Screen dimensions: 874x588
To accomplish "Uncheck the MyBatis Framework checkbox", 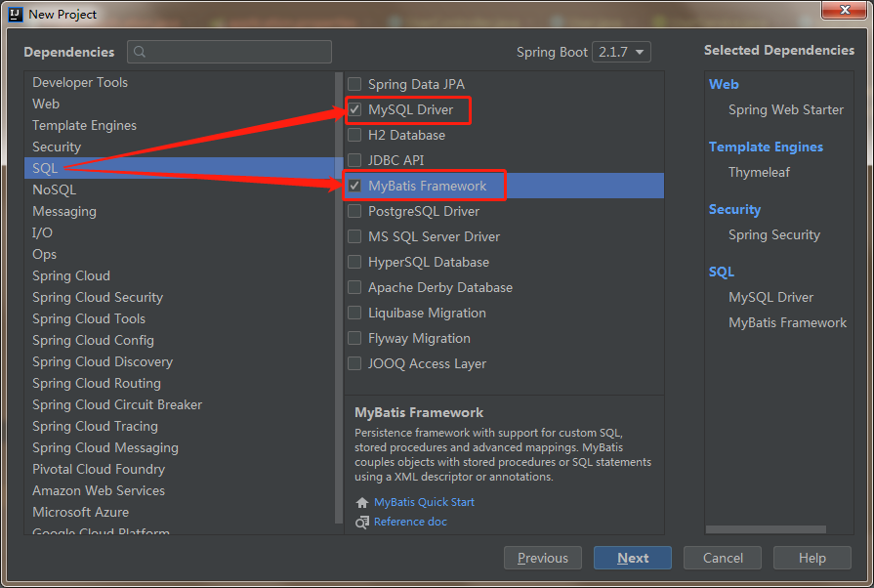I will point(354,186).
